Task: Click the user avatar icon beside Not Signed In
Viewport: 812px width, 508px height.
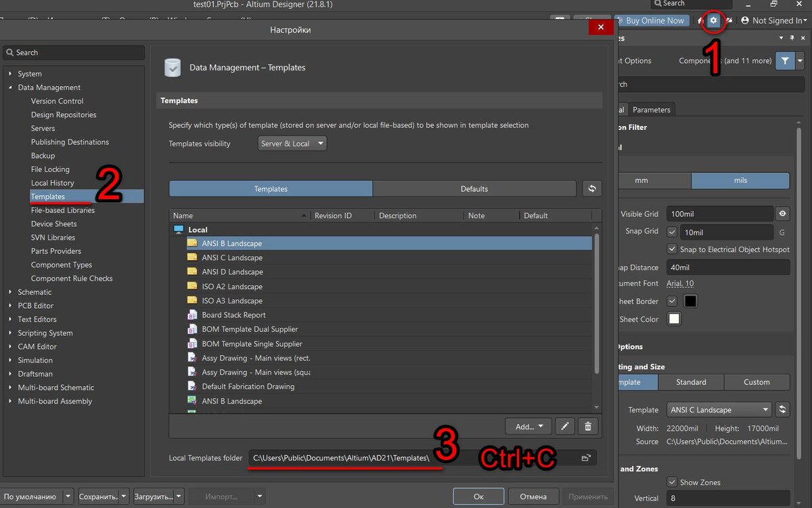Action: 745,20
